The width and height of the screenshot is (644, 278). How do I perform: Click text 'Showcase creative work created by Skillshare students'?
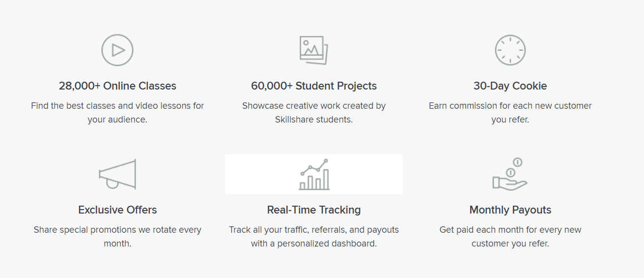(x=314, y=113)
